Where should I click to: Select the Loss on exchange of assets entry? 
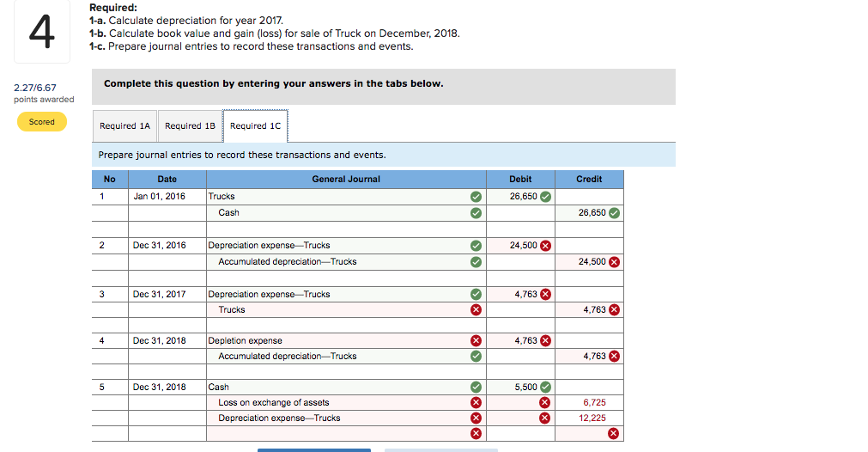(346, 403)
